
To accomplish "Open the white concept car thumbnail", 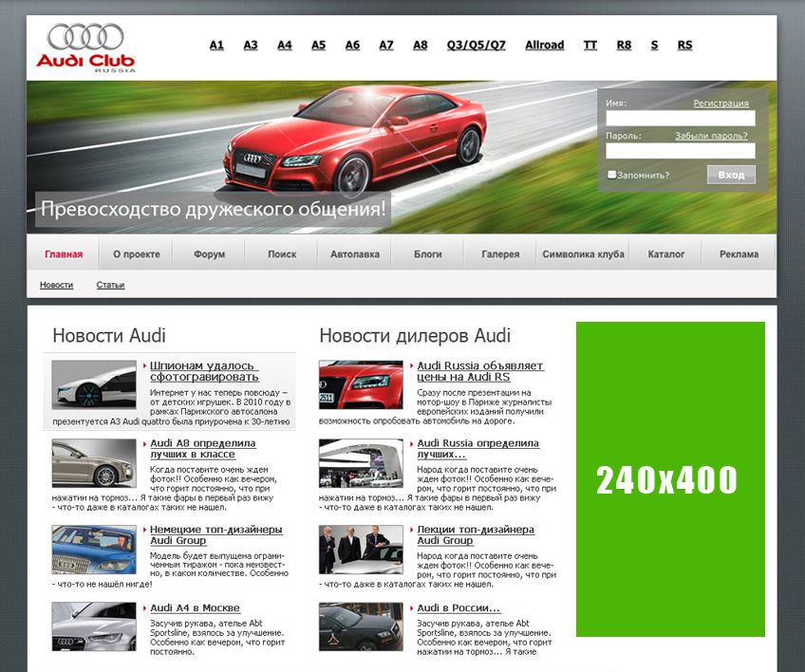I will 93,384.
